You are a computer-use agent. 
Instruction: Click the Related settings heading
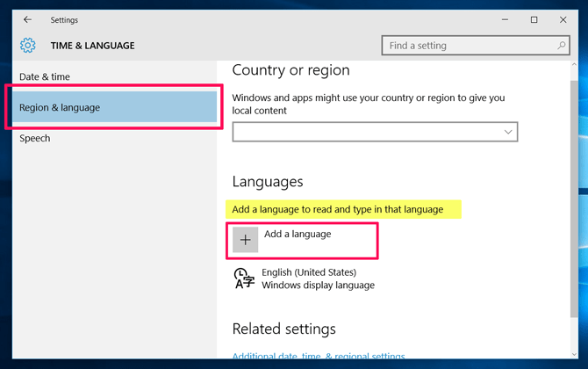(283, 329)
